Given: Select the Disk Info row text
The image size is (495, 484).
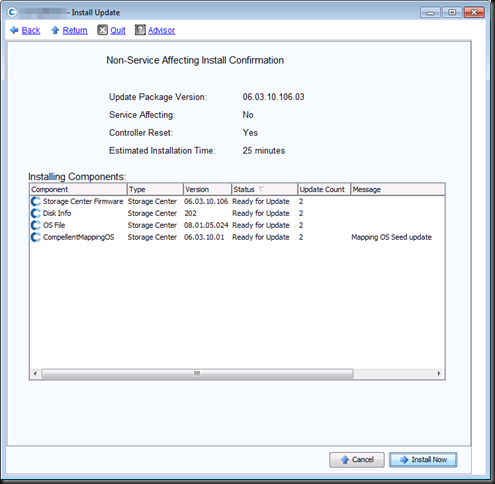Looking at the screenshot, I should tap(57, 213).
